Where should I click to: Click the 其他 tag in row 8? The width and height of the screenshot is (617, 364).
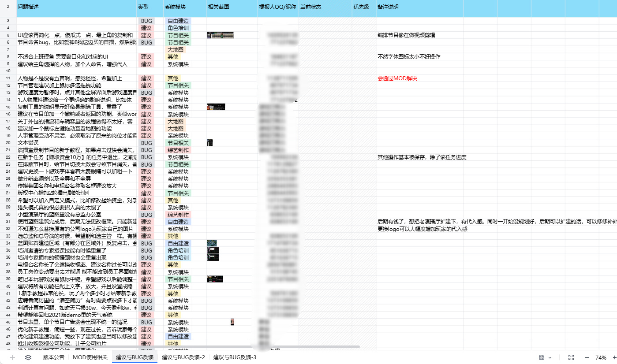click(x=173, y=57)
